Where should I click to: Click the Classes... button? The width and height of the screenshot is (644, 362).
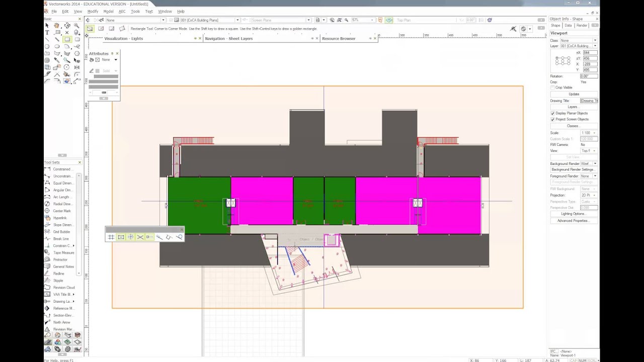(574, 126)
